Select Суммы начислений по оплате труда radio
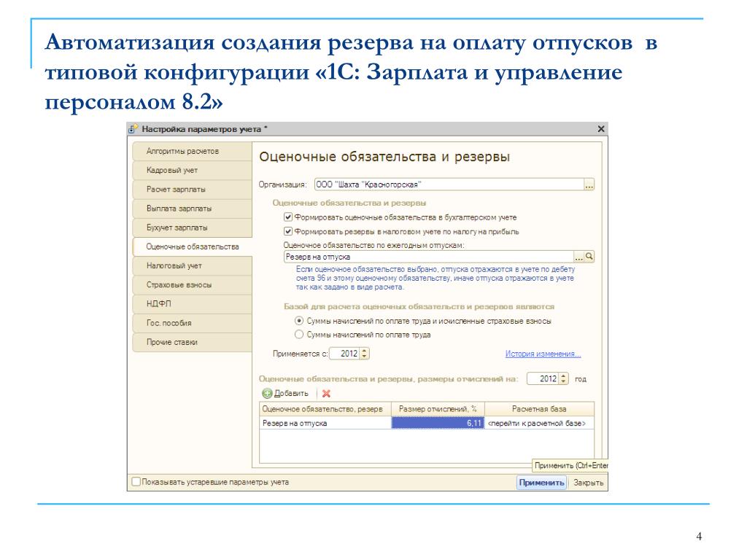Screen dimensions: 747x560 tap(298, 335)
